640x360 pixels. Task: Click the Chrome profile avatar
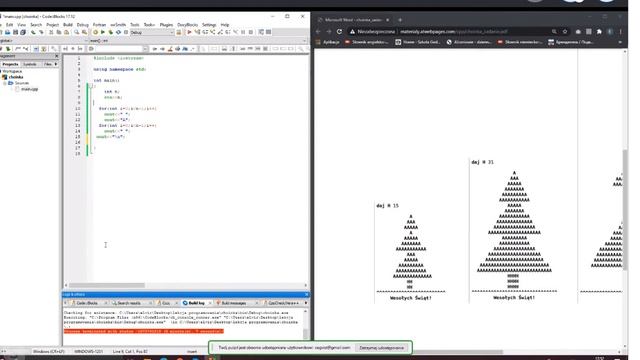pos(610,31)
